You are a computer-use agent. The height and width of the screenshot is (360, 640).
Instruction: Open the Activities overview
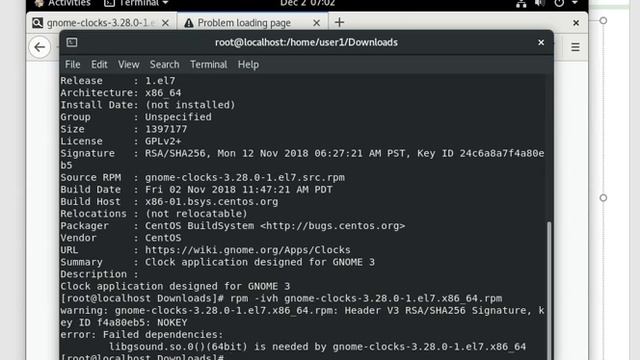(x=62, y=3)
